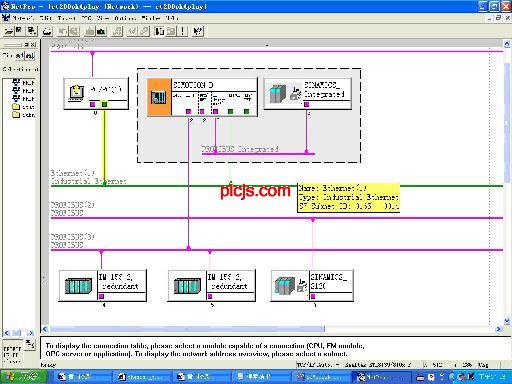Select the SINAMICS_S120 drive icon
The image size is (512, 384).
[284, 285]
